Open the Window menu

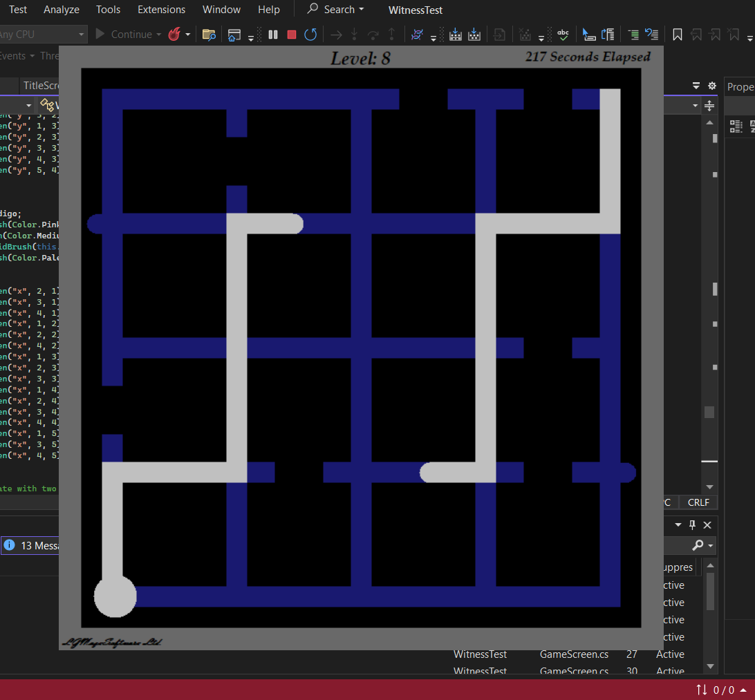(x=221, y=10)
